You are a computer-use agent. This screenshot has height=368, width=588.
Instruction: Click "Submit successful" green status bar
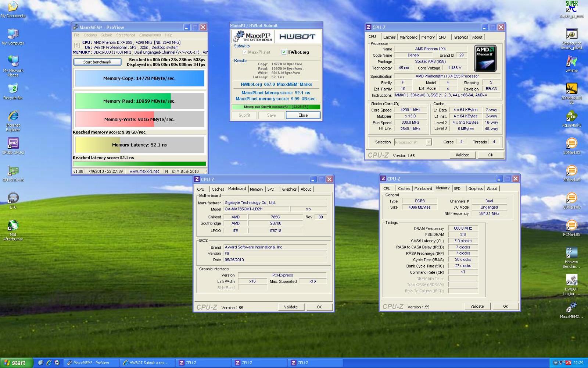(x=276, y=107)
